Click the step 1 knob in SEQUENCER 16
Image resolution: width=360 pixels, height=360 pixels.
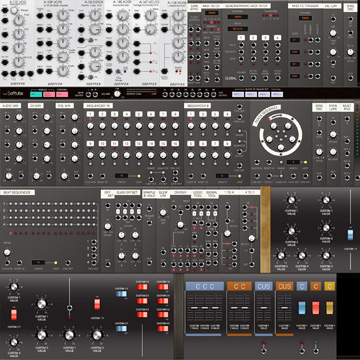pyautogui.click(x=90, y=126)
